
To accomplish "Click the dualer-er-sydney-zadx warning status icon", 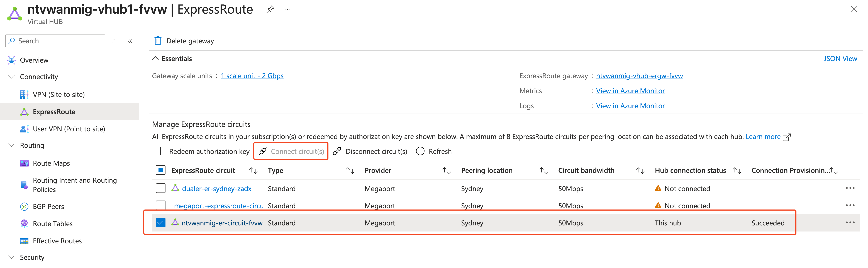I will pyautogui.click(x=658, y=188).
